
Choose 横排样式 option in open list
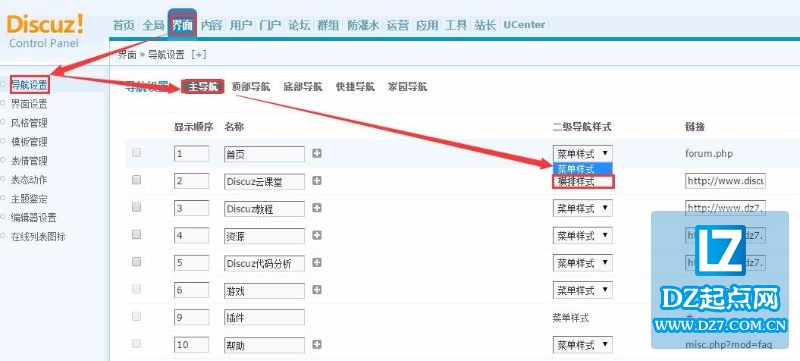583,182
